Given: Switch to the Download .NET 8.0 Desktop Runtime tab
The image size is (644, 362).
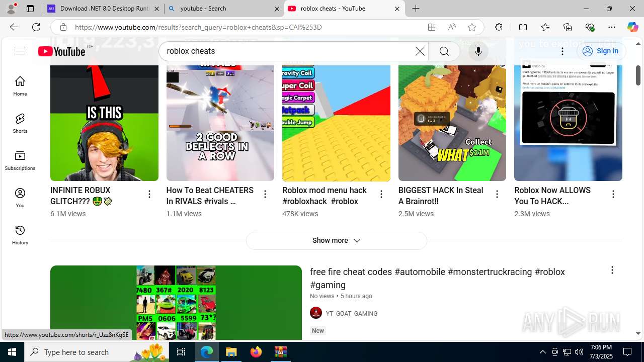Looking at the screenshot, I should point(98,9).
